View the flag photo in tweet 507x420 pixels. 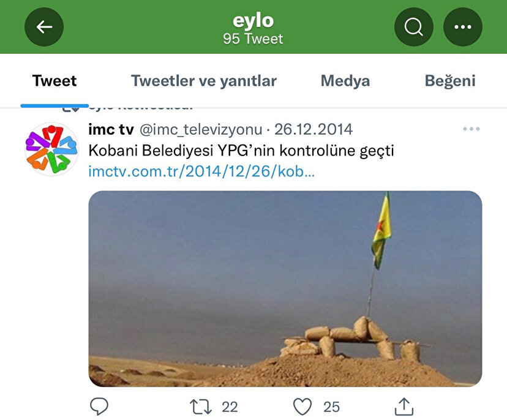pos(285,289)
